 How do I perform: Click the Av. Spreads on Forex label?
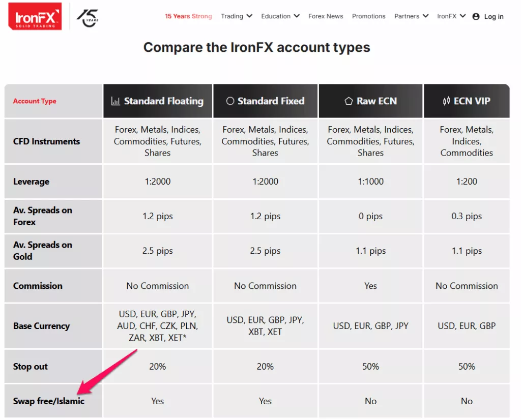43,216
